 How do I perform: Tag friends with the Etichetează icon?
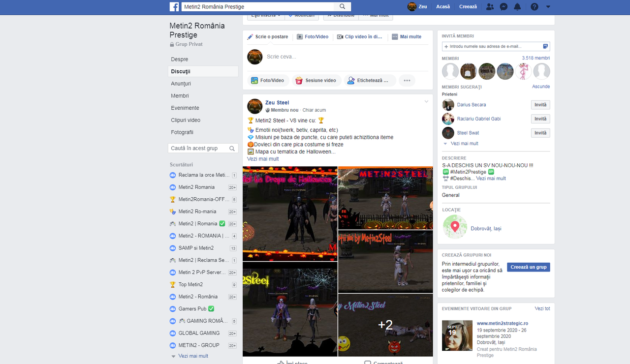click(370, 80)
